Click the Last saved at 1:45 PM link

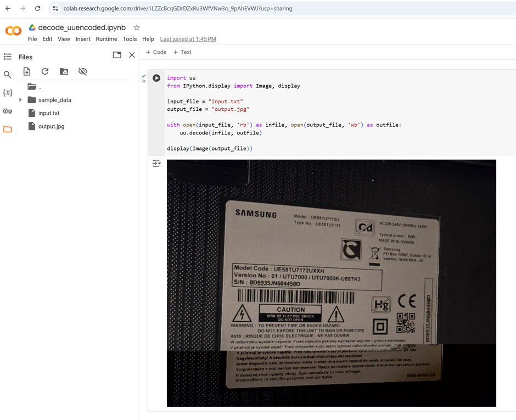pos(188,39)
